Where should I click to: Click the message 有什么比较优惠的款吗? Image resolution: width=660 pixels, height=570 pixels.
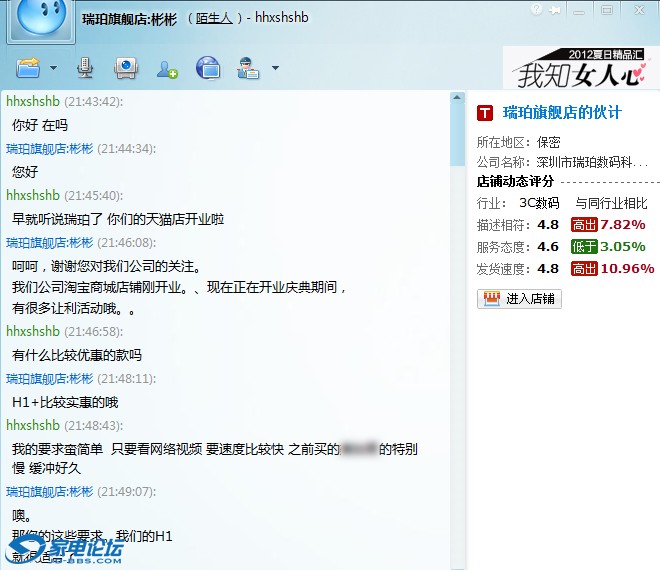77,355
